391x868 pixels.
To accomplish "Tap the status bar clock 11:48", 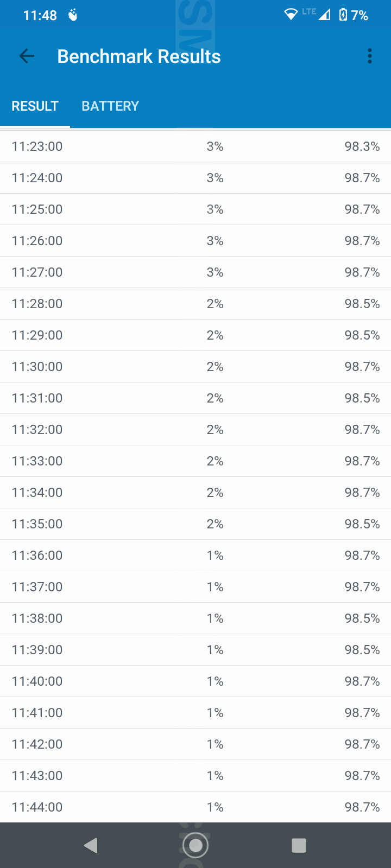I will pyautogui.click(x=40, y=15).
